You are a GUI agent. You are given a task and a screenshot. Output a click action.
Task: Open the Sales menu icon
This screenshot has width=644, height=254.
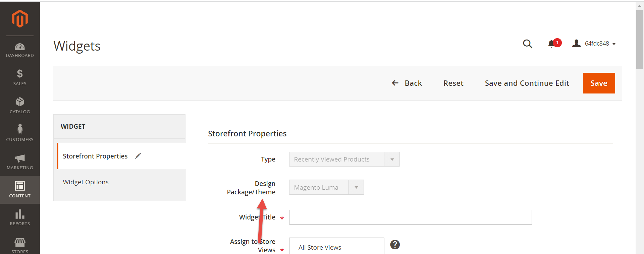[x=20, y=74]
